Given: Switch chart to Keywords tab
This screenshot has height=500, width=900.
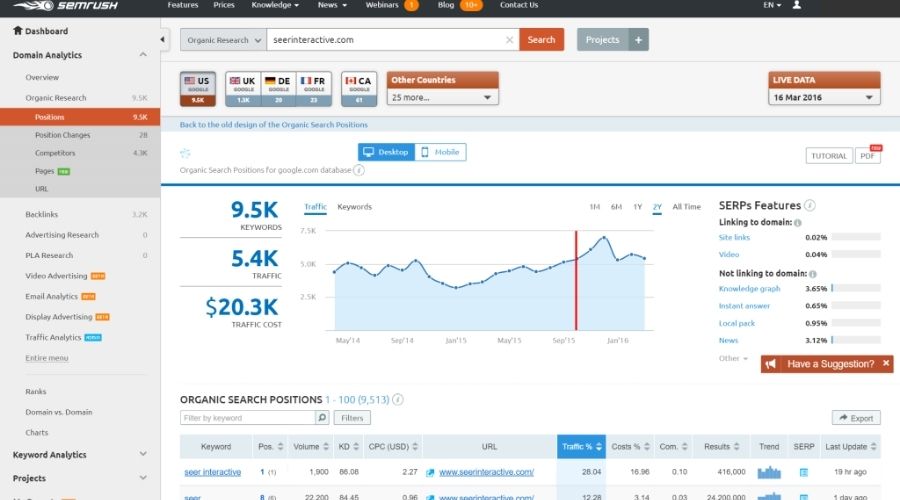Looking at the screenshot, I should pyautogui.click(x=354, y=207).
